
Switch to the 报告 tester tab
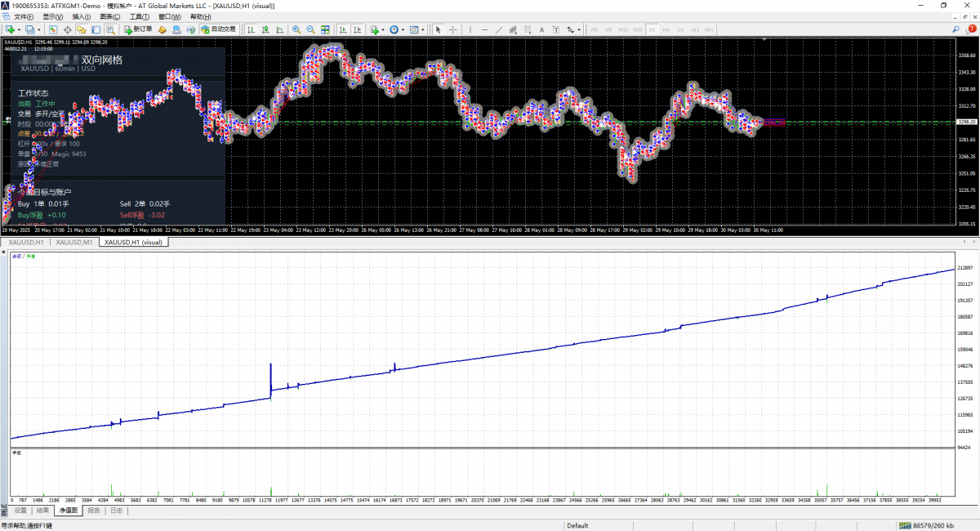[x=94, y=510]
